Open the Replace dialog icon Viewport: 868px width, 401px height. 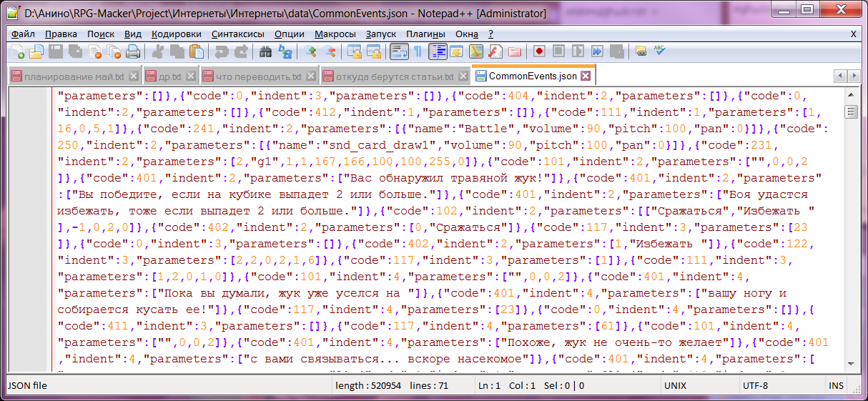pos(285,51)
